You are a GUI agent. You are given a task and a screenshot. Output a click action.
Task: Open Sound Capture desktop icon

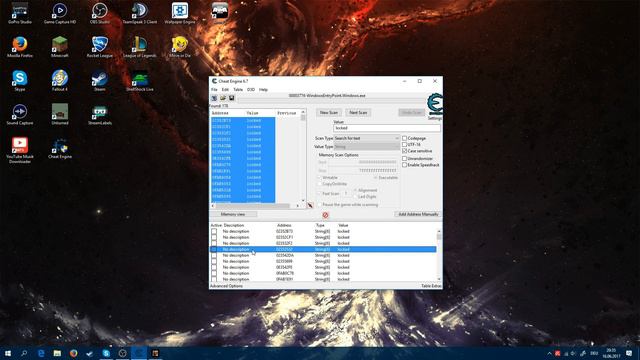20,114
